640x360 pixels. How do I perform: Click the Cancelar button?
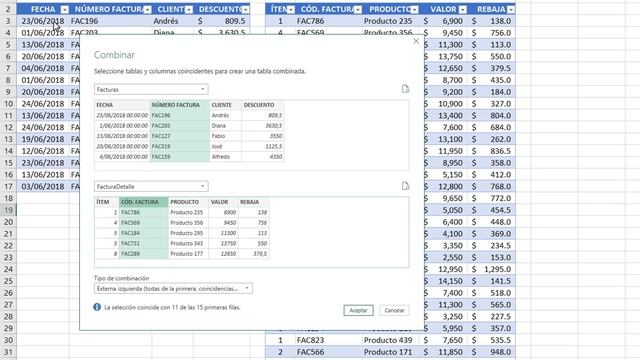[x=394, y=310]
